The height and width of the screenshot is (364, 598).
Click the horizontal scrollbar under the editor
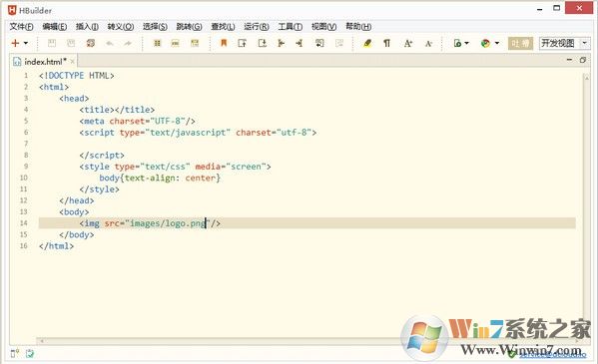click(308, 341)
